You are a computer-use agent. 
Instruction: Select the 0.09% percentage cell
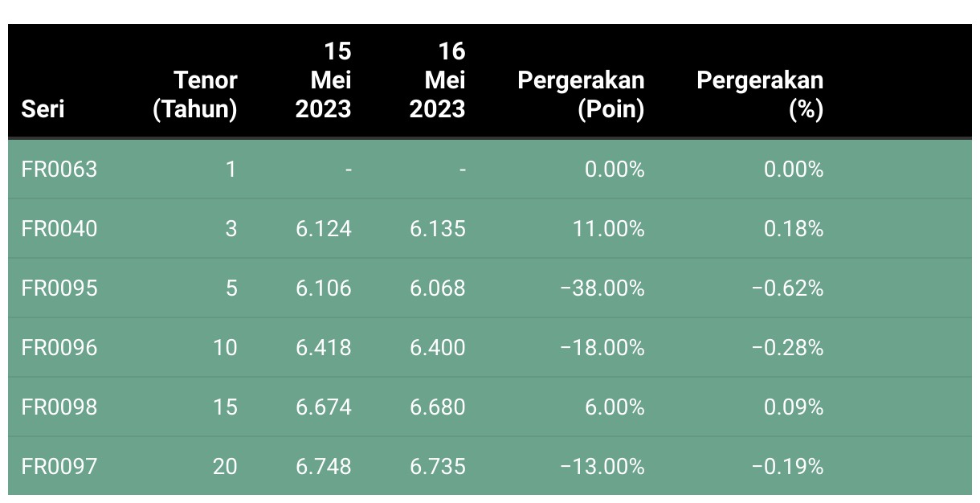pyautogui.click(x=794, y=407)
